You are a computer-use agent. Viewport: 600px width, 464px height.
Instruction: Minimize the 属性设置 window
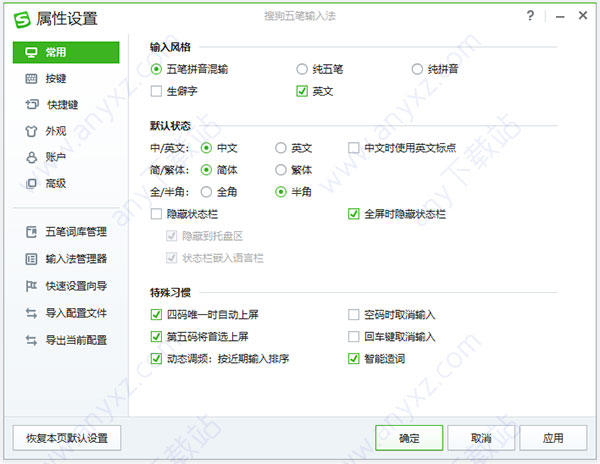(560, 16)
